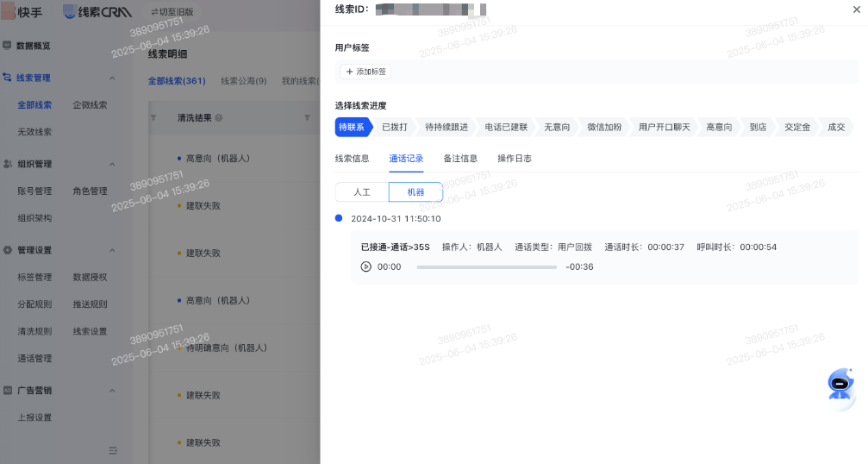Click the 组织管理 people icon

(8, 164)
